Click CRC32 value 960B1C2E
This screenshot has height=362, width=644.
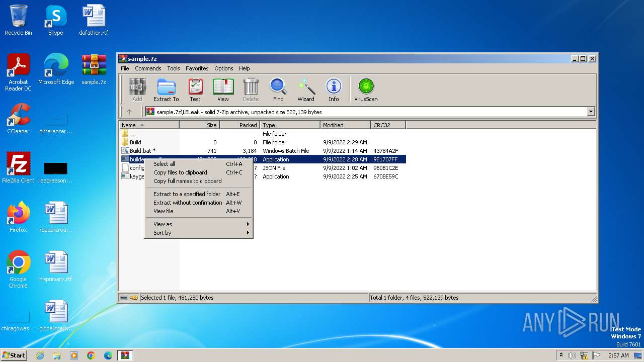pyautogui.click(x=386, y=168)
